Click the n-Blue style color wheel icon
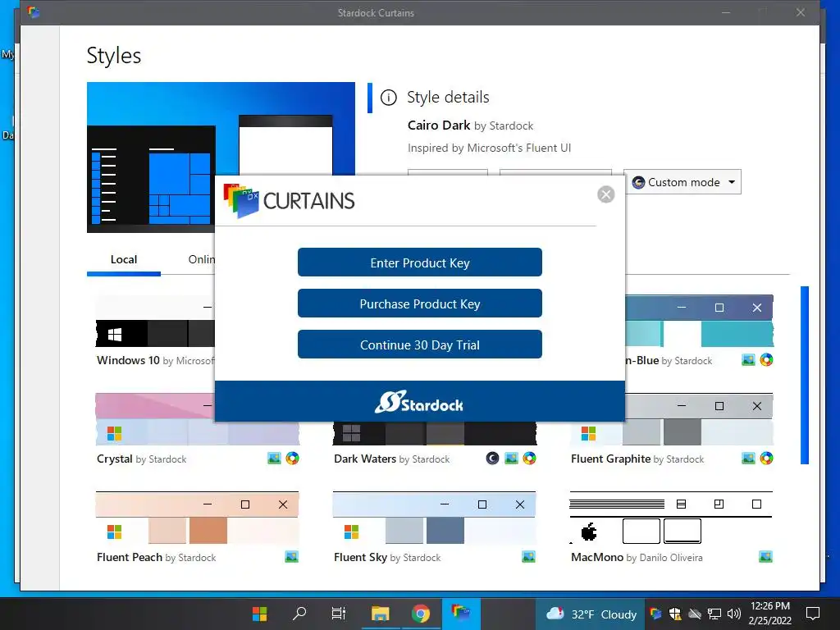 click(767, 360)
